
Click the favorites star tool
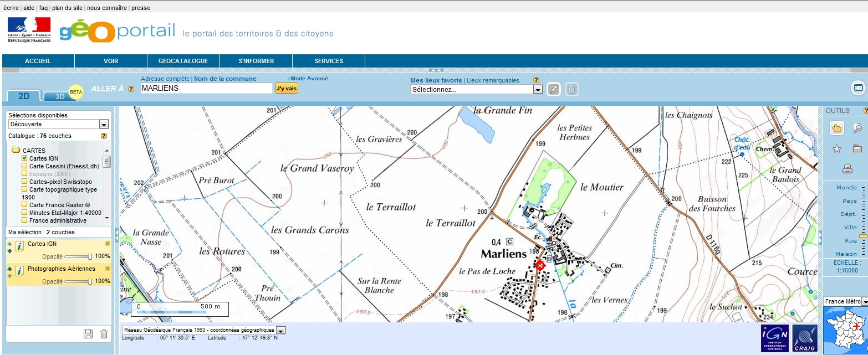pos(837,148)
